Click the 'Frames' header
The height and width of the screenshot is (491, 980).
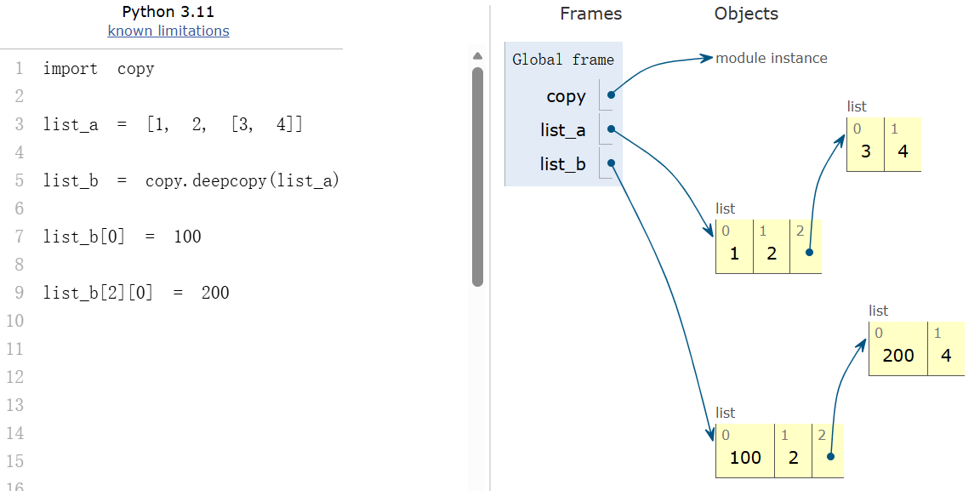point(590,14)
